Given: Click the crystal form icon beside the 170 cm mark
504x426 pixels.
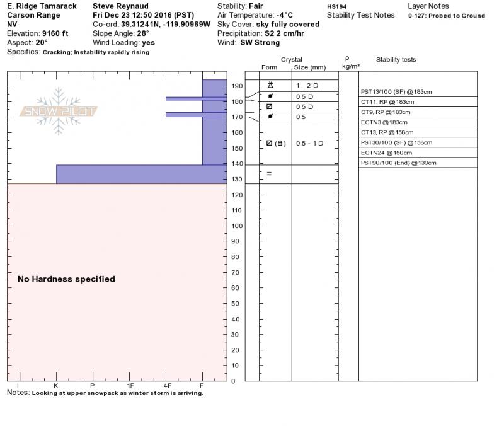Looking at the screenshot, I should point(270,117).
